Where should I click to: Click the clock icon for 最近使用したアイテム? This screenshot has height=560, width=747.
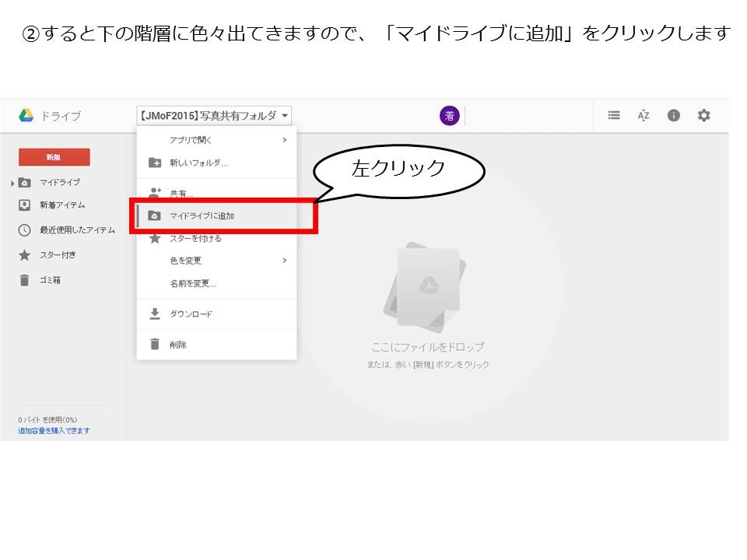click(24, 230)
